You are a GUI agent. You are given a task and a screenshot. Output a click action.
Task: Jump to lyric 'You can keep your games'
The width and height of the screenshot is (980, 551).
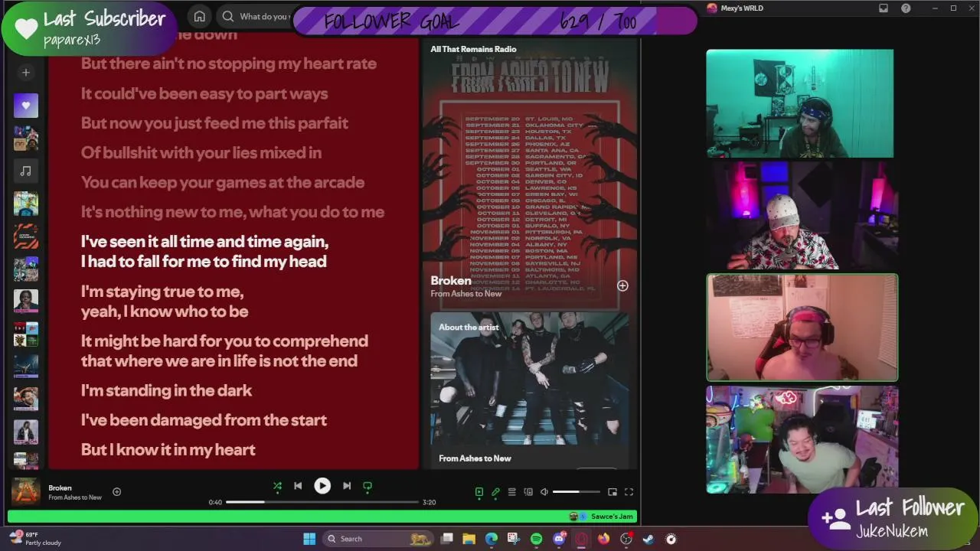pyautogui.click(x=223, y=182)
